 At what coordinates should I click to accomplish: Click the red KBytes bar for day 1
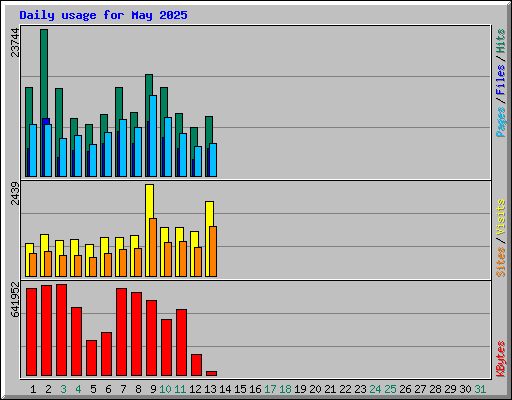tap(31, 332)
